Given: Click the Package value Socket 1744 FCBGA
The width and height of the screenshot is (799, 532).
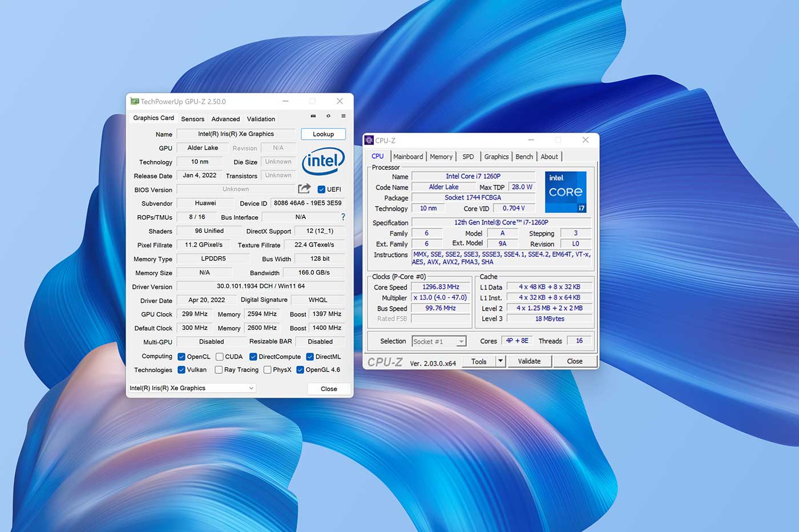Looking at the screenshot, I should [473, 198].
